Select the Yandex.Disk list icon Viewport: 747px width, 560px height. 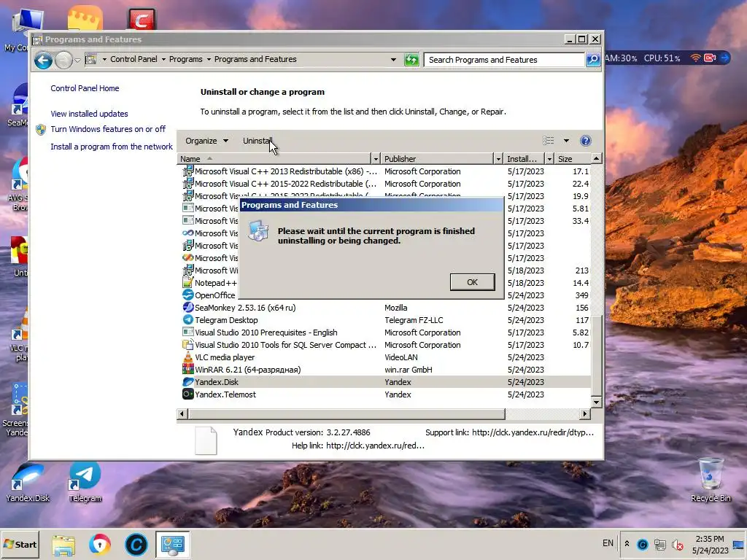coord(188,382)
